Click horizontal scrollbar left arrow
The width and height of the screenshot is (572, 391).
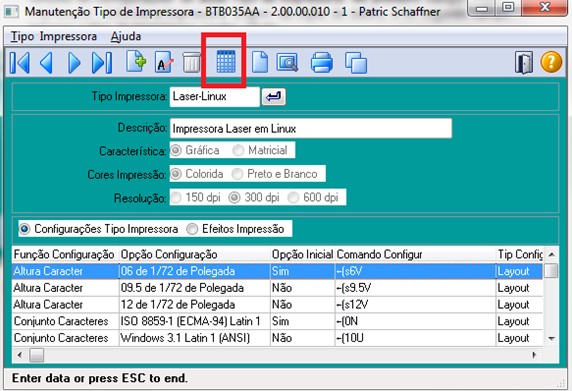(x=20, y=355)
